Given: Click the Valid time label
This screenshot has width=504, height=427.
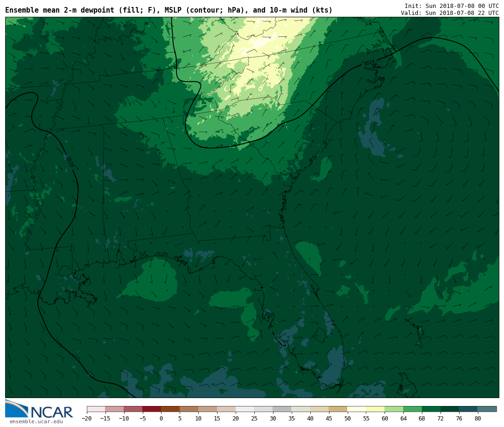Looking at the screenshot, I should (449, 13).
